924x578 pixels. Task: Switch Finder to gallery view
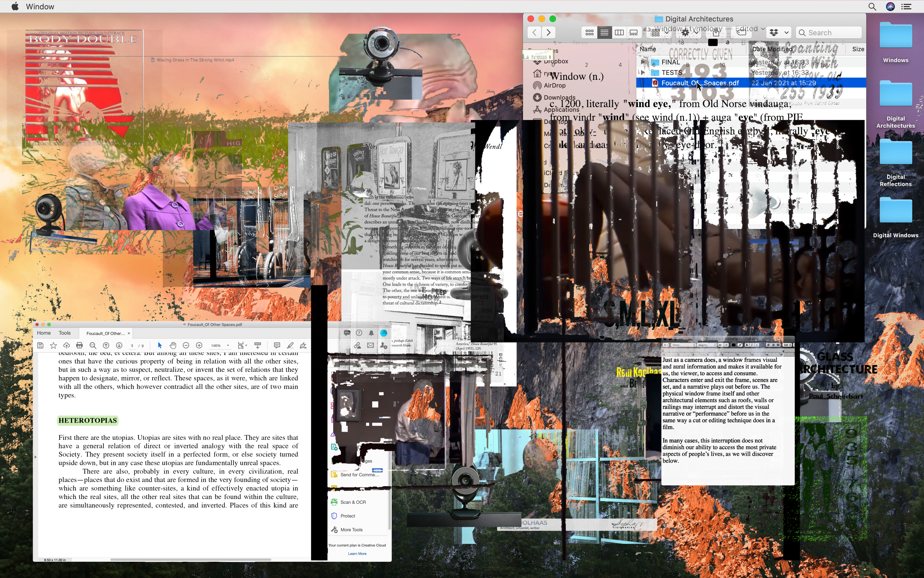coord(634,32)
